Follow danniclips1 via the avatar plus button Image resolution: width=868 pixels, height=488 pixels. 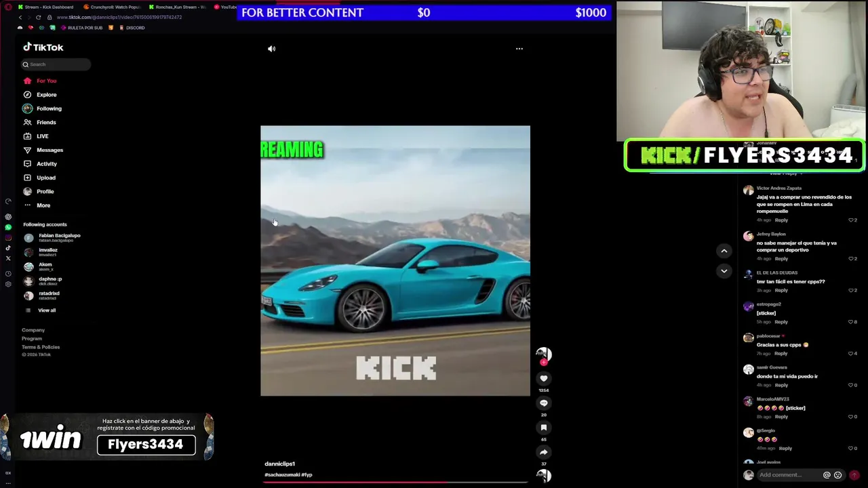click(x=543, y=363)
